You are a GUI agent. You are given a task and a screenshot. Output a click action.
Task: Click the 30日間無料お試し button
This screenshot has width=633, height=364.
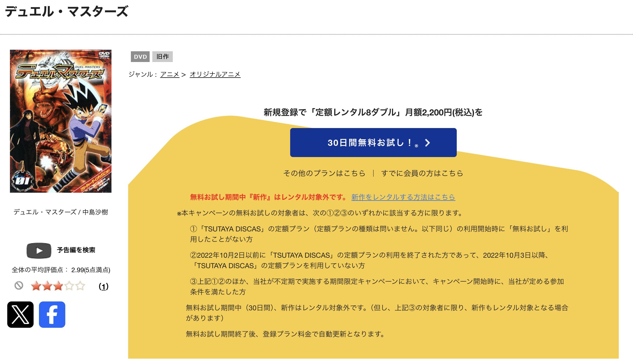373,143
